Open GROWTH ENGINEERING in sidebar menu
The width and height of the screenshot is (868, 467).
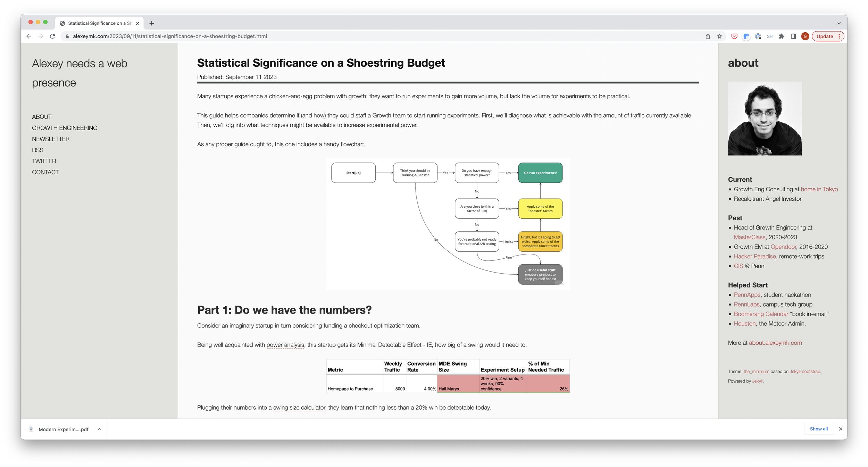[x=65, y=128]
